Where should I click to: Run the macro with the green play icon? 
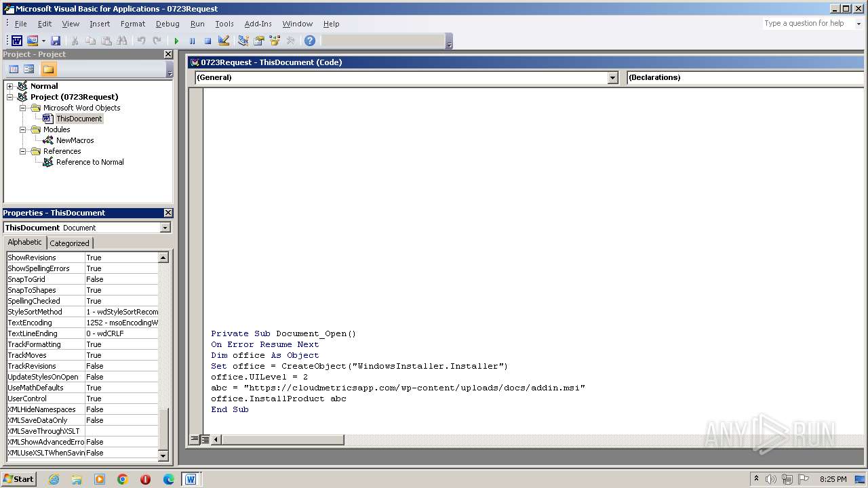(x=176, y=41)
